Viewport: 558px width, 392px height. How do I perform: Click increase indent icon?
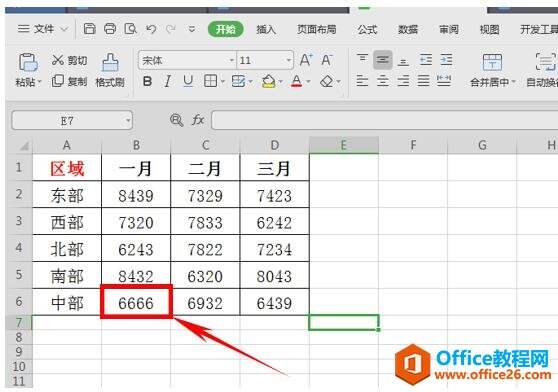[446, 60]
